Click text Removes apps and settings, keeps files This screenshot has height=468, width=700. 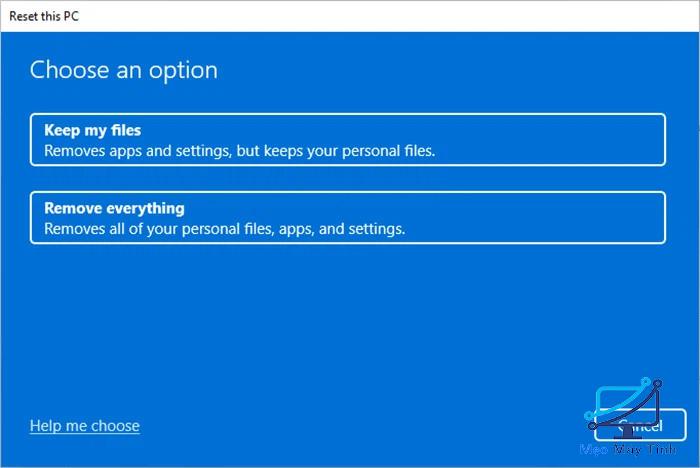(239, 151)
